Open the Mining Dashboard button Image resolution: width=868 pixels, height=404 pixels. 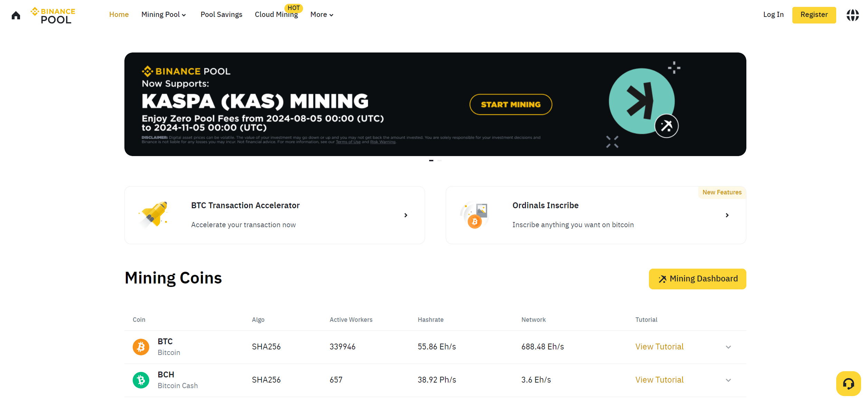[697, 279]
